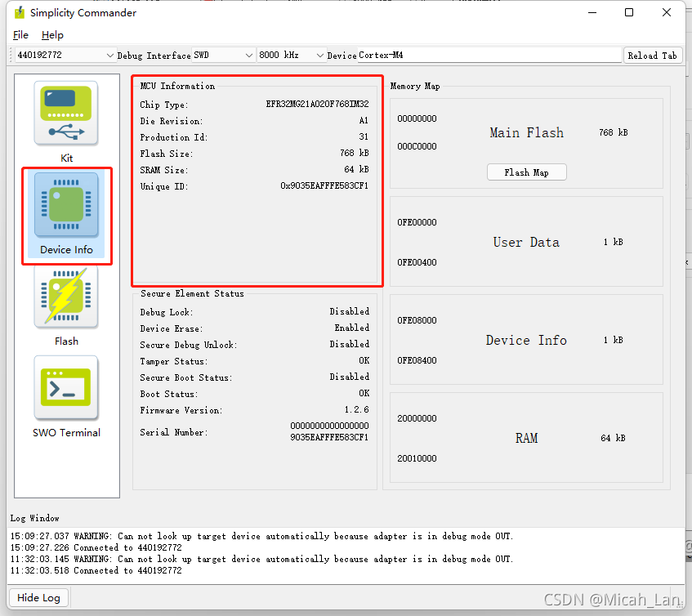Expand the adapter serial 440192772 dropdown
The width and height of the screenshot is (692, 616).
pos(65,56)
